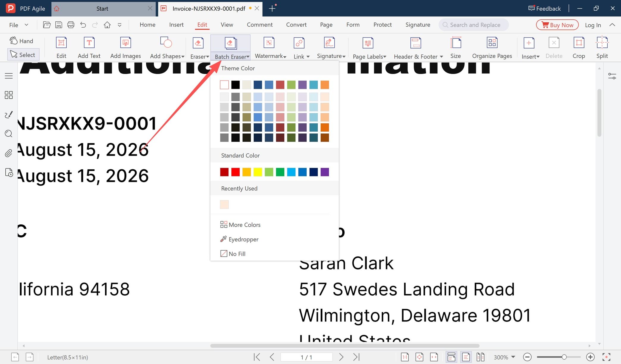
Task: Open the File menu
Action: (x=18, y=25)
